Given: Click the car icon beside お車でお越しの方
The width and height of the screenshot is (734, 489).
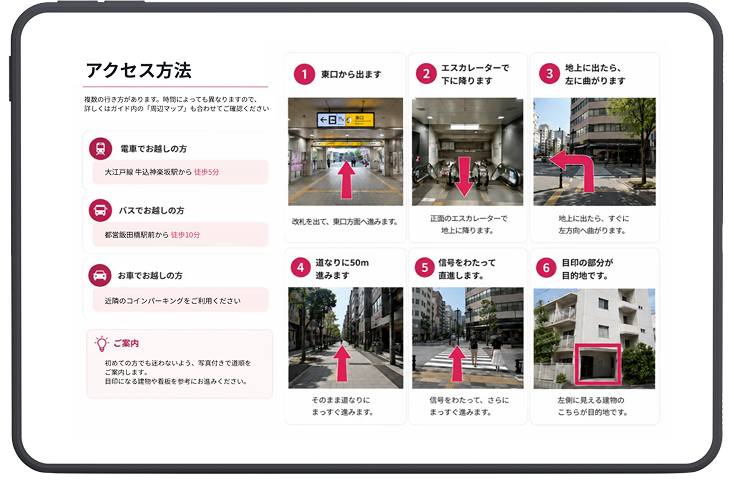Looking at the screenshot, I should coord(100,275).
